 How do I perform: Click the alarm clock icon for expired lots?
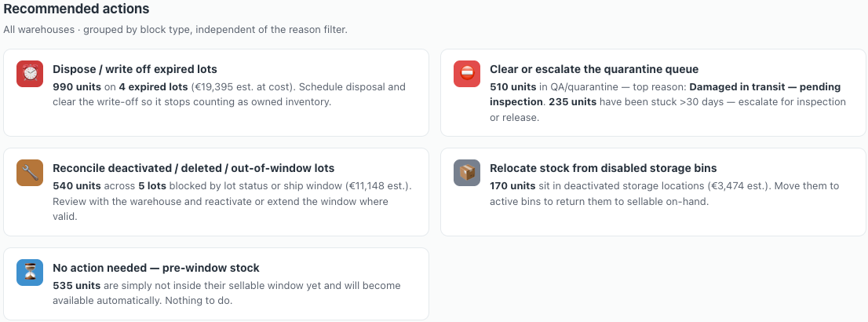(x=30, y=74)
